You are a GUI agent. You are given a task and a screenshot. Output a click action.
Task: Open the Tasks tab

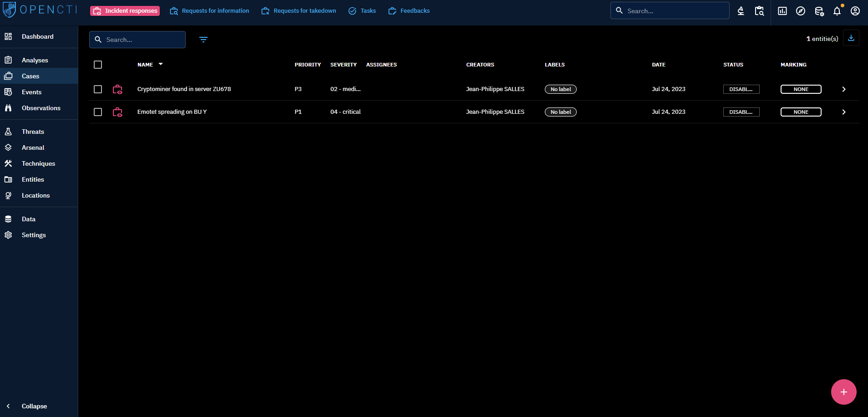tap(362, 11)
